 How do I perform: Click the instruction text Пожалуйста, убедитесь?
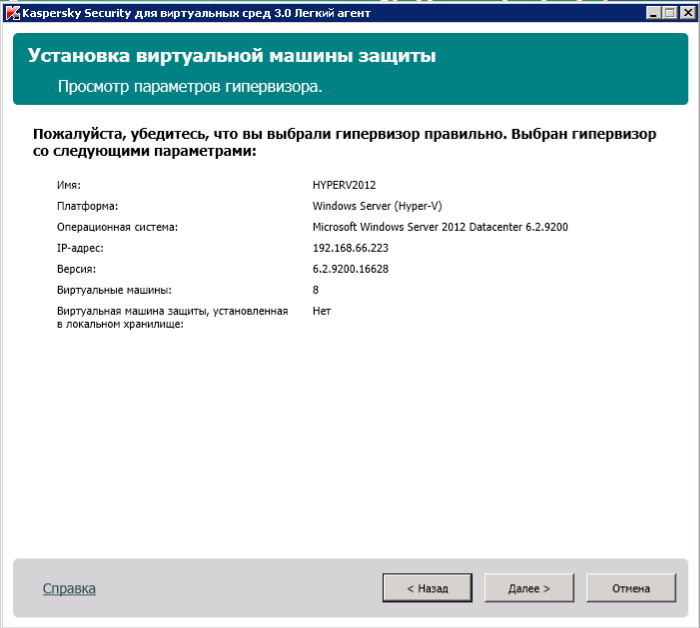click(344, 142)
